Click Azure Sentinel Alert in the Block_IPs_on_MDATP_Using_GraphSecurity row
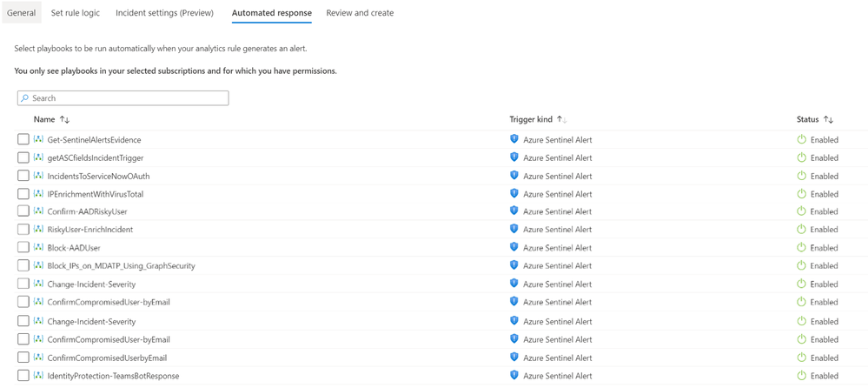868x388 pixels. (558, 265)
